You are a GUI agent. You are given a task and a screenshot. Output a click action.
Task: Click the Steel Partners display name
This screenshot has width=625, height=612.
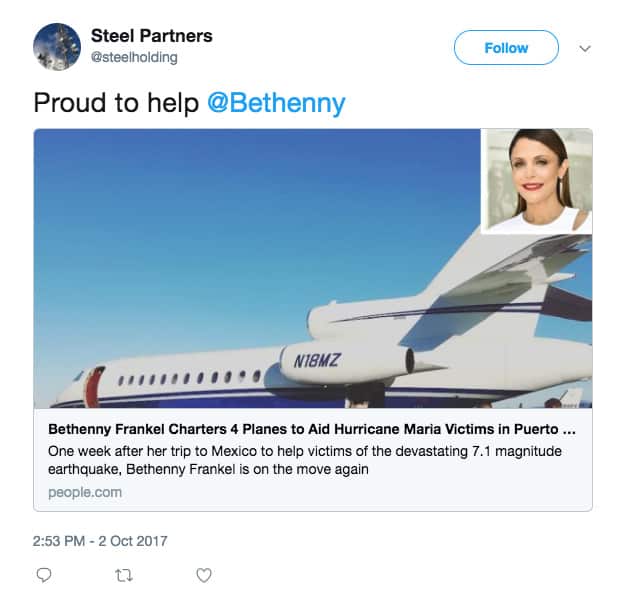151,37
